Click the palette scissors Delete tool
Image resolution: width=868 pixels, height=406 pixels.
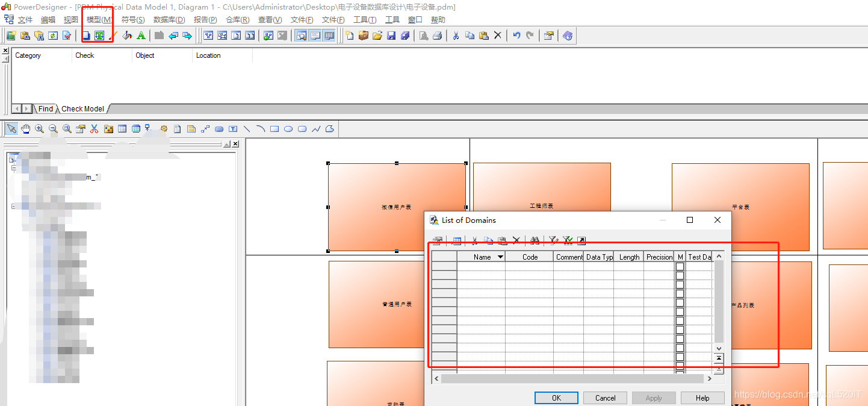pos(94,129)
